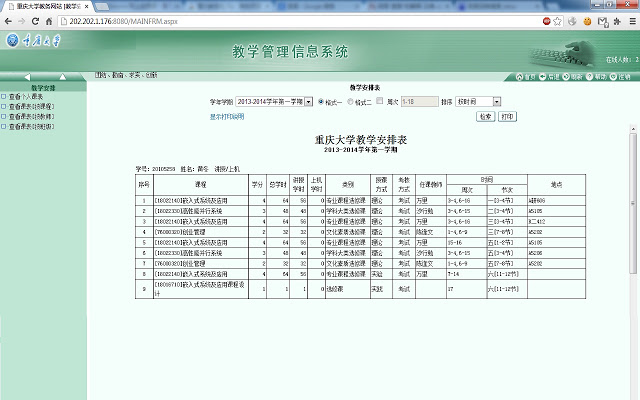The height and width of the screenshot is (400, 640).
Task: Select the 格式二 radio button
Action: (x=350, y=101)
